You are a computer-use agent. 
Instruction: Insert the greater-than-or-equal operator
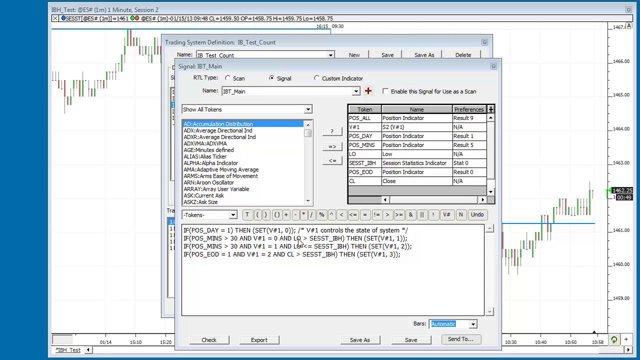pyautogui.click(x=399, y=215)
